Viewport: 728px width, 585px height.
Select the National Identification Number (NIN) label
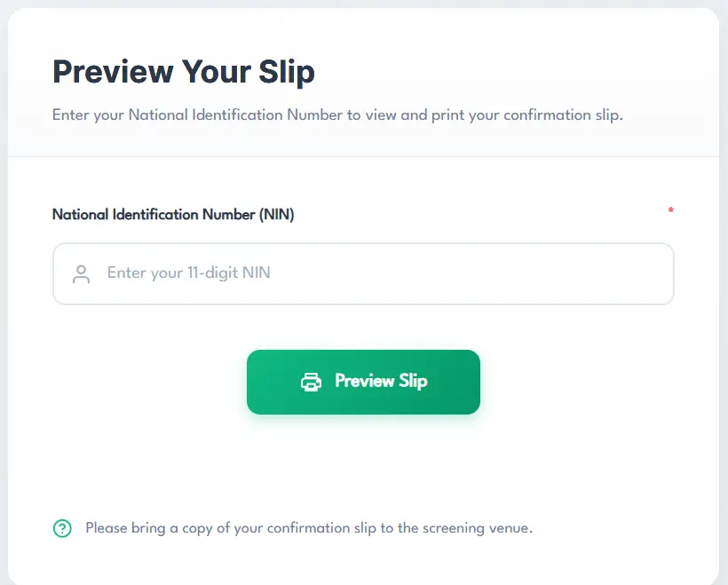(x=173, y=214)
